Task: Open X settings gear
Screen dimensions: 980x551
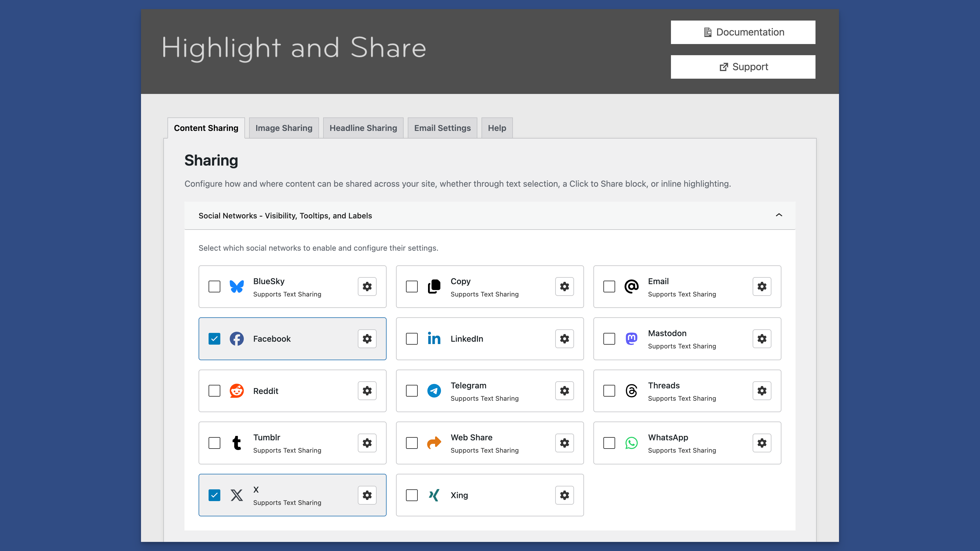Action: 367,495
